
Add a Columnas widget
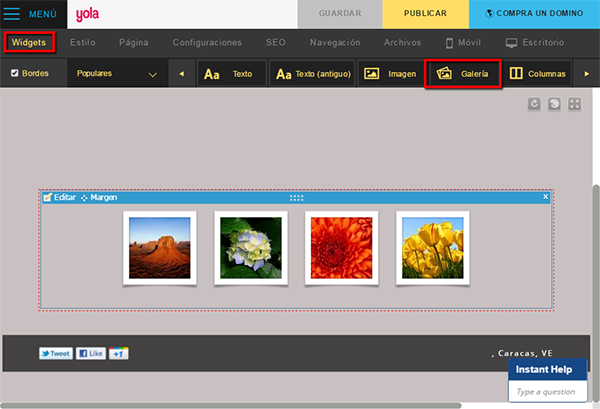point(537,74)
